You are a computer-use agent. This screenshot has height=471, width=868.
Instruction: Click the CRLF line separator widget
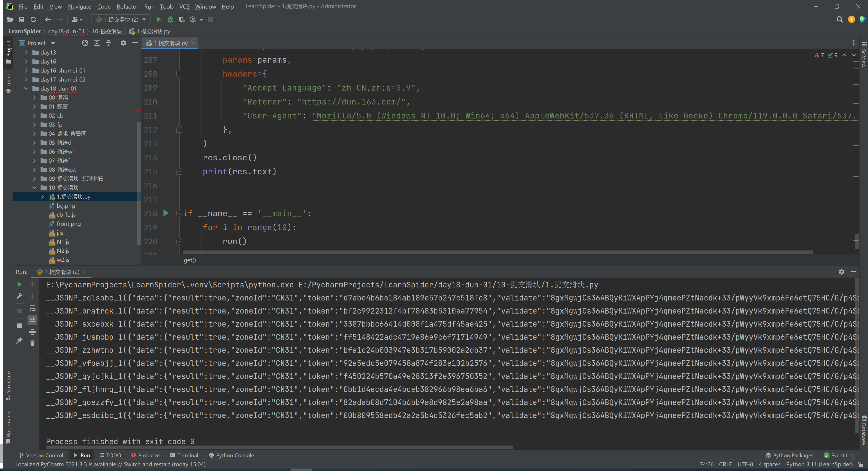(x=725, y=464)
